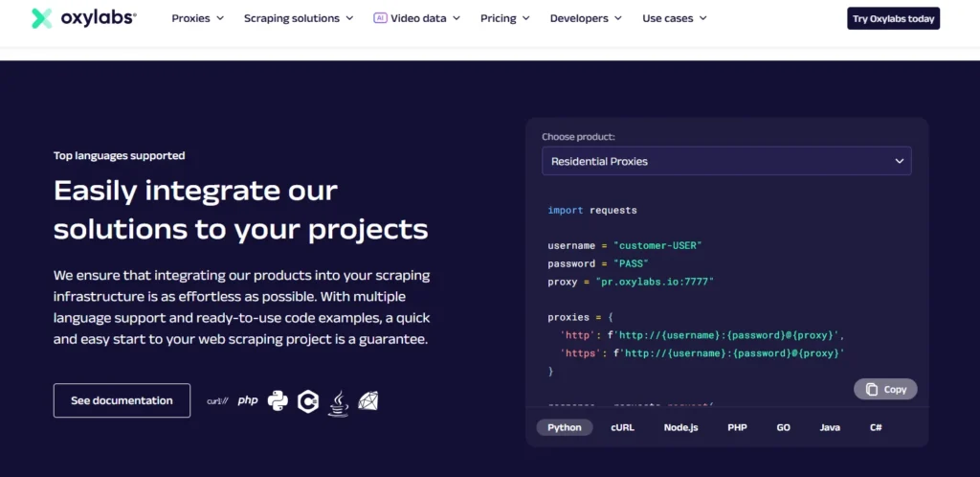Image resolution: width=980 pixels, height=477 pixels.
Task: Click the Oxylabs logo
Action: [84, 18]
